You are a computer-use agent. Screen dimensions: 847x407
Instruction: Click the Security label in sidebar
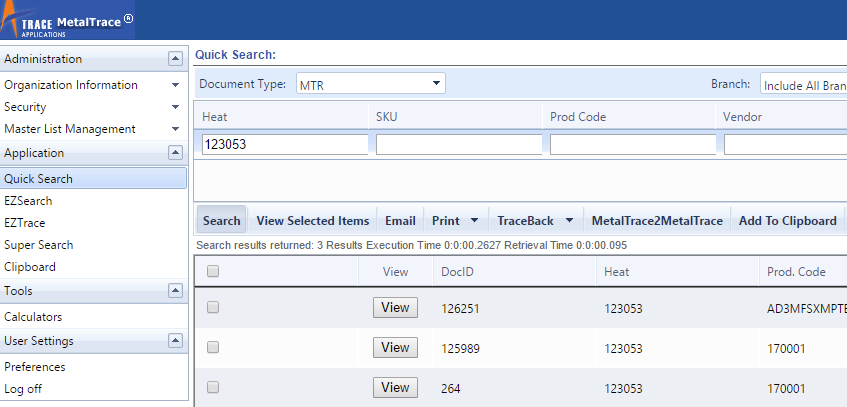[x=25, y=107]
